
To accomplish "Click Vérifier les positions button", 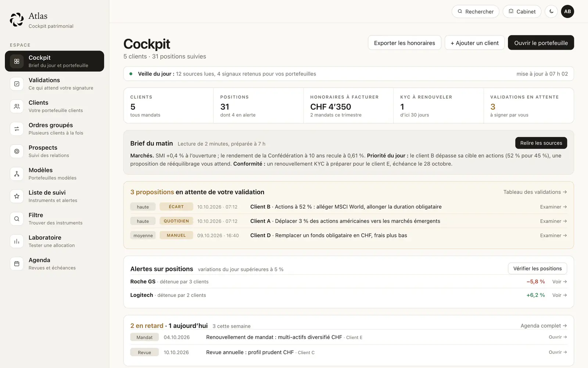I will click(x=537, y=269).
